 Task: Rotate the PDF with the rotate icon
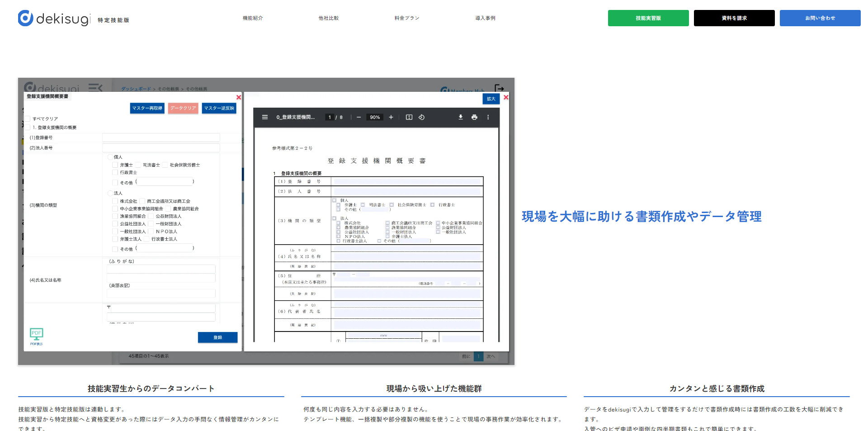pos(421,117)
